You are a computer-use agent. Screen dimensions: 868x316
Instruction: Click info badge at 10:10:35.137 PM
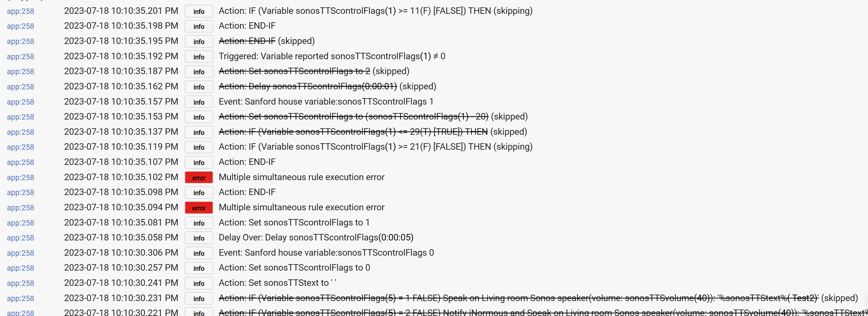point(199,132)
